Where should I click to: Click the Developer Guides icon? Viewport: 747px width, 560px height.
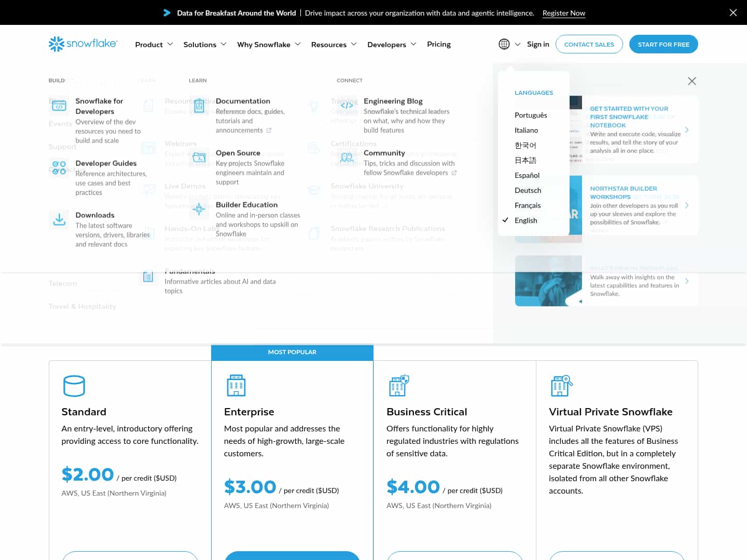[x=59, y=167]
